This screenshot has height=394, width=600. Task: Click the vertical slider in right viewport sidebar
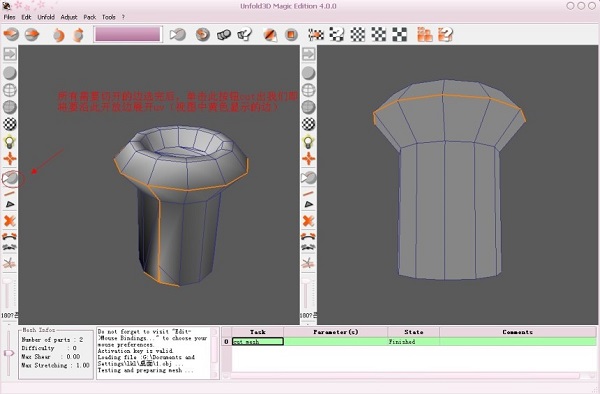[x=307, y=294]
